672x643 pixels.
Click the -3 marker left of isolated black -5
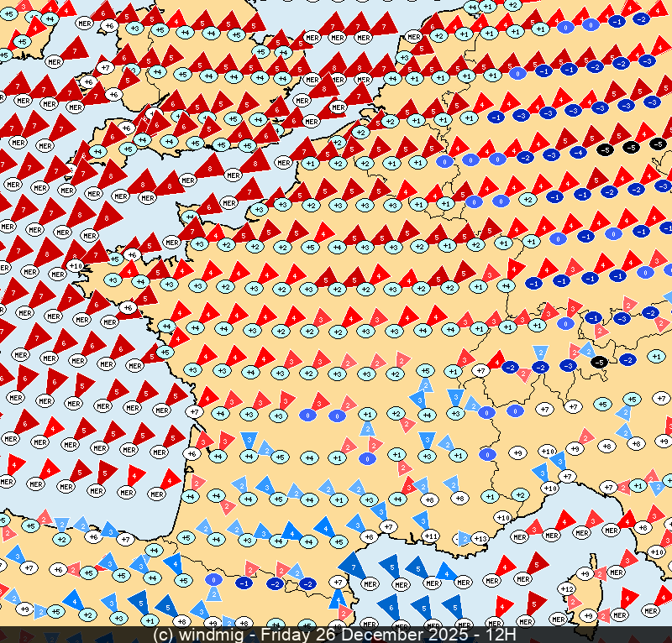(x=569, y=365)
